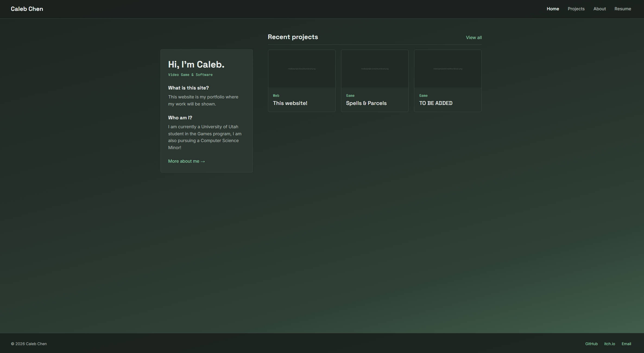Open the GitHub footer link
The height and width of the screenshot is (353, 644).
(x=591, y=344)
